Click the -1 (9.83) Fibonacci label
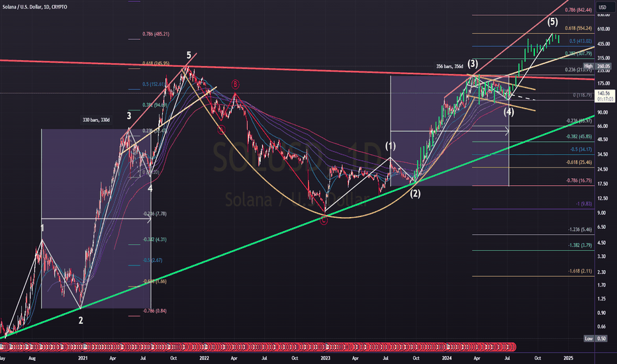Viewport: 617px width, 364px height. [x=583, y=204]
